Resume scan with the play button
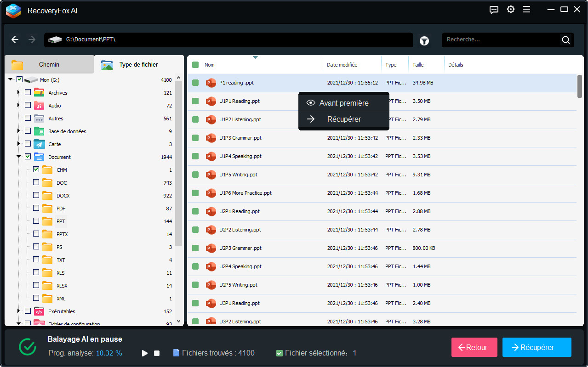The height and width of the screenshot is (367, 588). coord(145,353)
